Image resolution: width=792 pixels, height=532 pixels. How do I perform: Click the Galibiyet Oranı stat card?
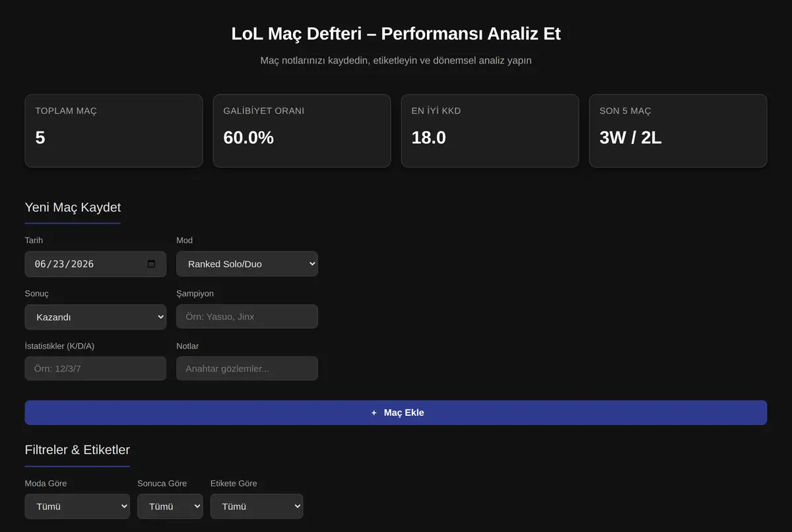point(302,131)
